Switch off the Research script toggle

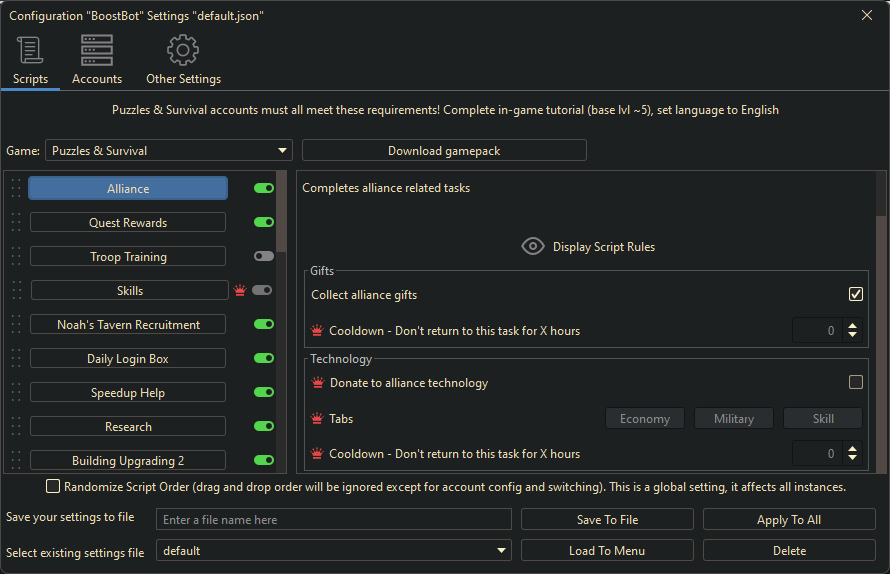pyautogui.click(x=264, y=426)
